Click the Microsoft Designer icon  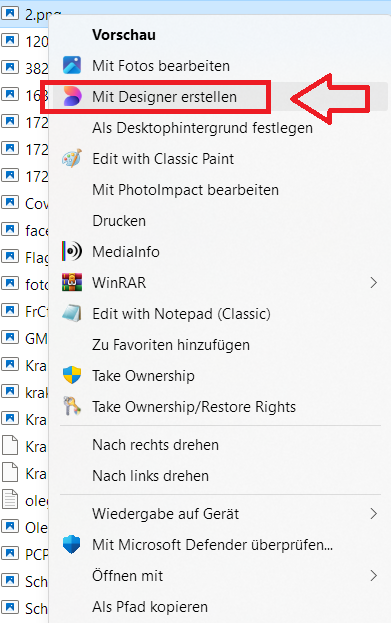[72, 97]
